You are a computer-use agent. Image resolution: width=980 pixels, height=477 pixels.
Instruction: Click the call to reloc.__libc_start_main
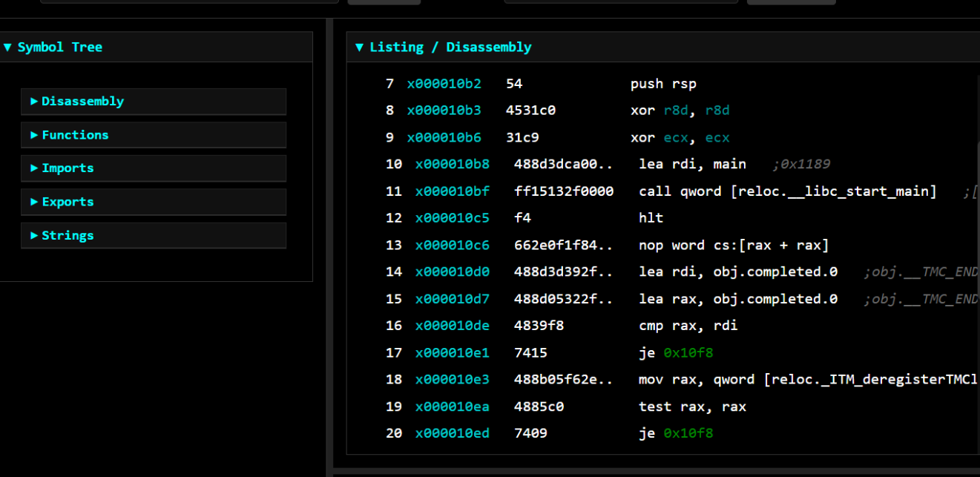pyautogui.click(x=788, y=191)
